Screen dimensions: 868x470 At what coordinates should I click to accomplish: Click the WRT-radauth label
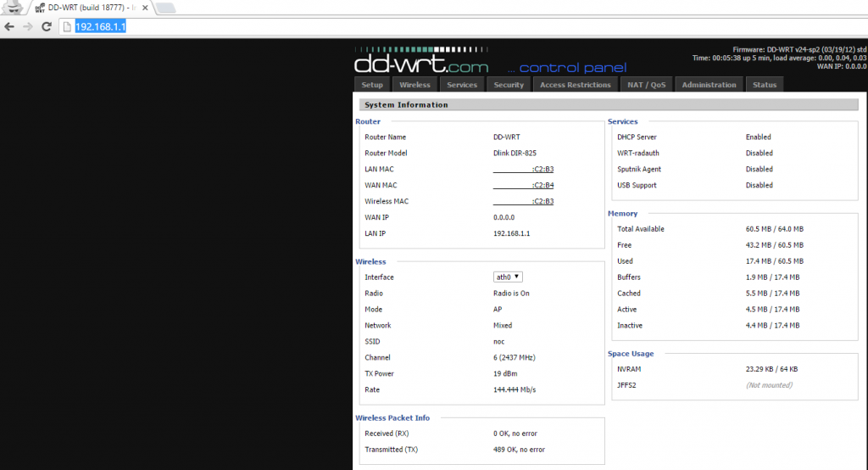pyautogui.click(x=637, y=153)
